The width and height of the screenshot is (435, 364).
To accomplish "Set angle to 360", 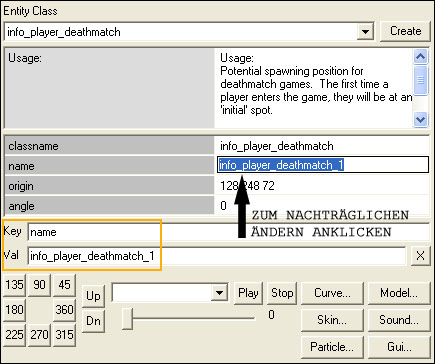I will [x=64, y=310].
